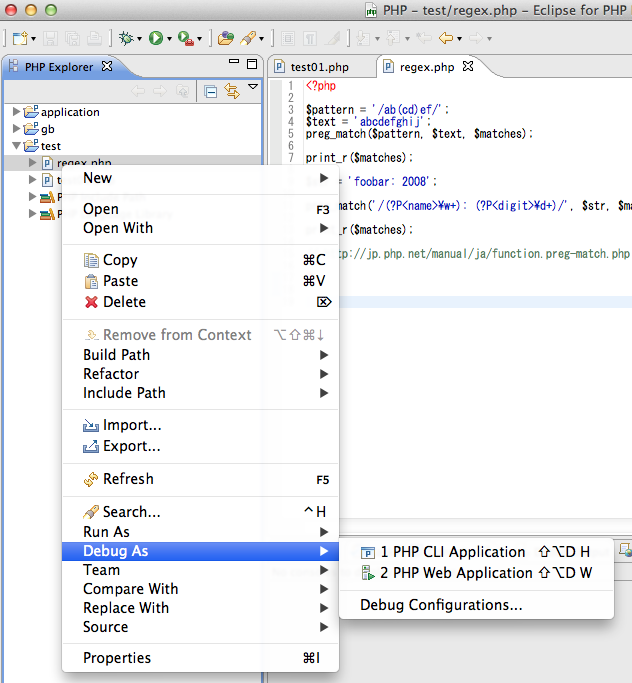Close the regex.php editor tab
The height and width of the screenshot is (683, 632).
[x=468, y=66]
